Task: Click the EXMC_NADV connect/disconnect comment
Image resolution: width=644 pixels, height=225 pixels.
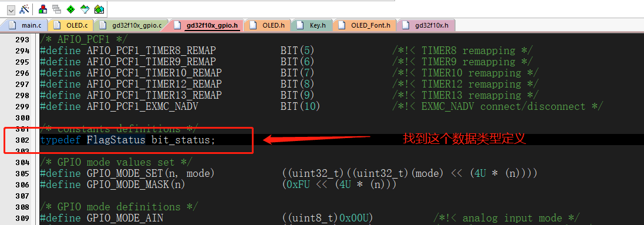Action: point(497,106)
